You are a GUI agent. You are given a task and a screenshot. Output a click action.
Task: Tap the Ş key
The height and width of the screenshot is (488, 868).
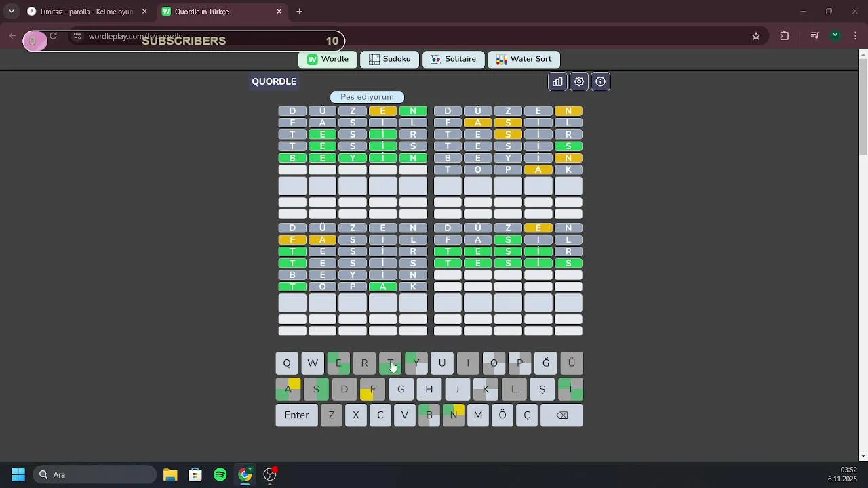(542, 389)
